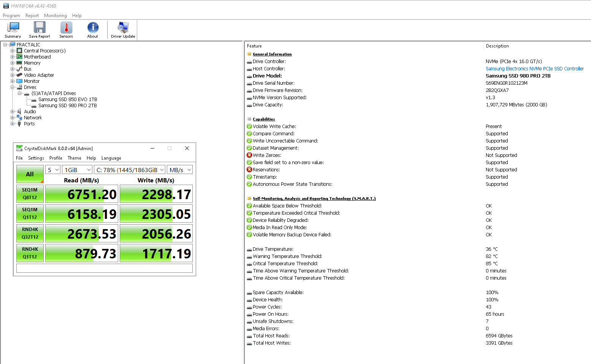Start the SEQ1M Q8T12 test
This screenshot has height=364, width=591.
coord(30,194)
